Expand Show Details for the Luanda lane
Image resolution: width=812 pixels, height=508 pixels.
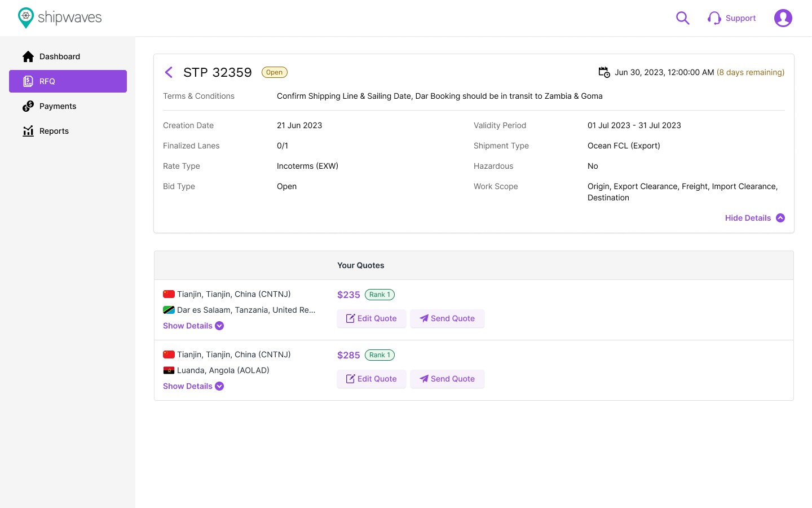(x=193, y=386)
